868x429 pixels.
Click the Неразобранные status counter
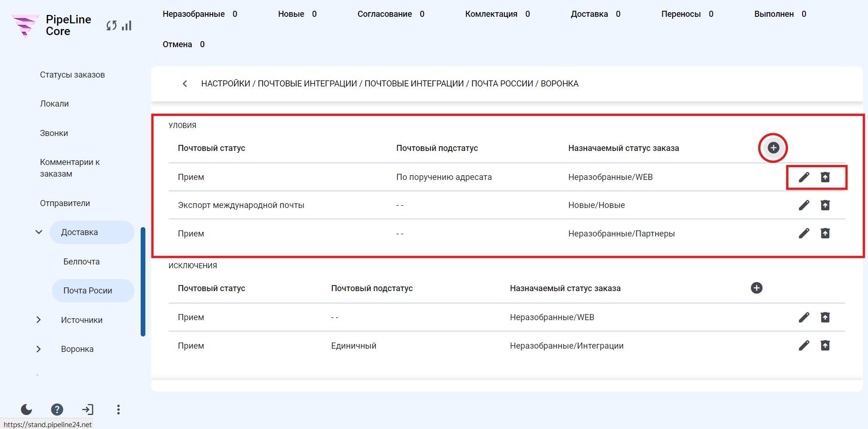pos(200,14)
